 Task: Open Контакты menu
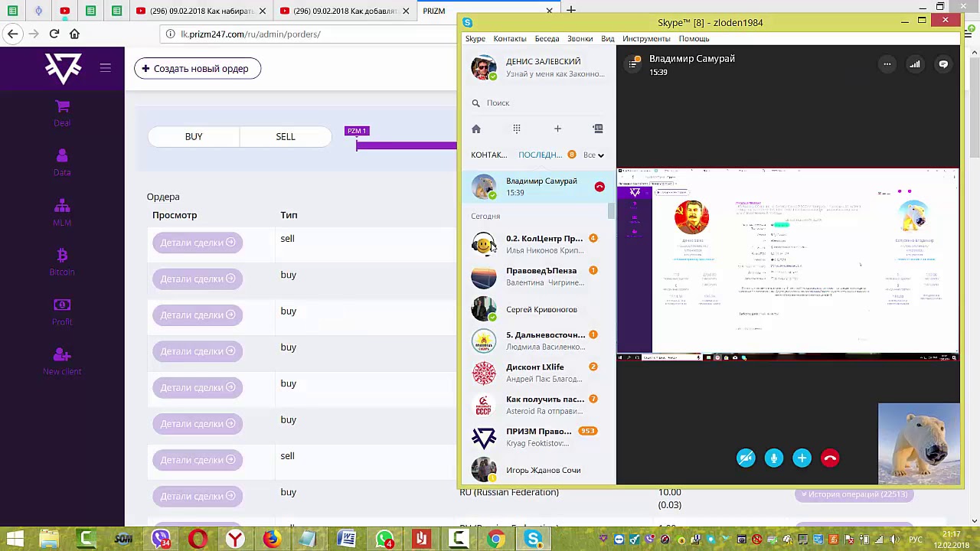click(510, 38)
